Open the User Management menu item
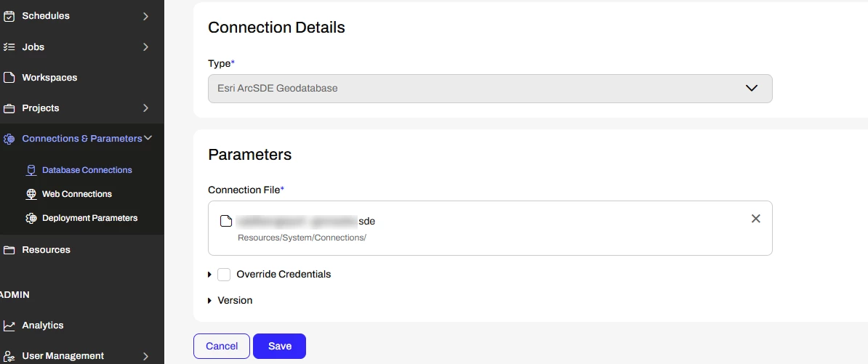The width and height of the screenshot is (868, 364). coord(63,356)
